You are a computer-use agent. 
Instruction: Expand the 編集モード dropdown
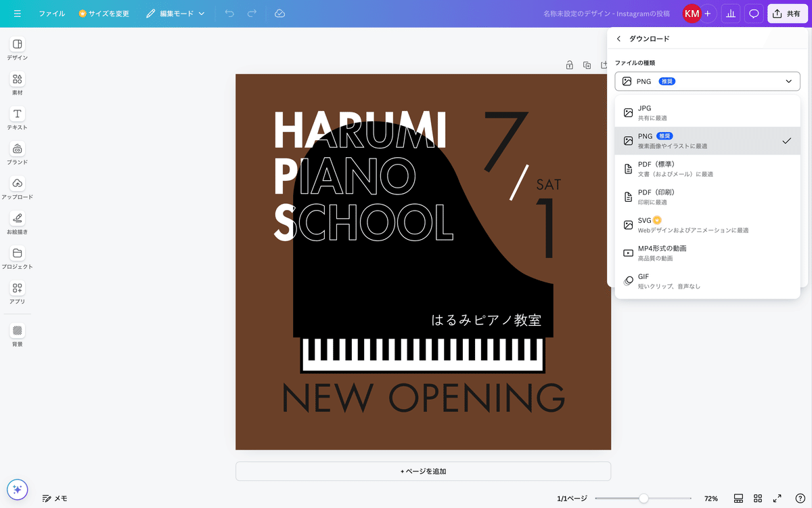pyautogui.click(x=177, y=13)
